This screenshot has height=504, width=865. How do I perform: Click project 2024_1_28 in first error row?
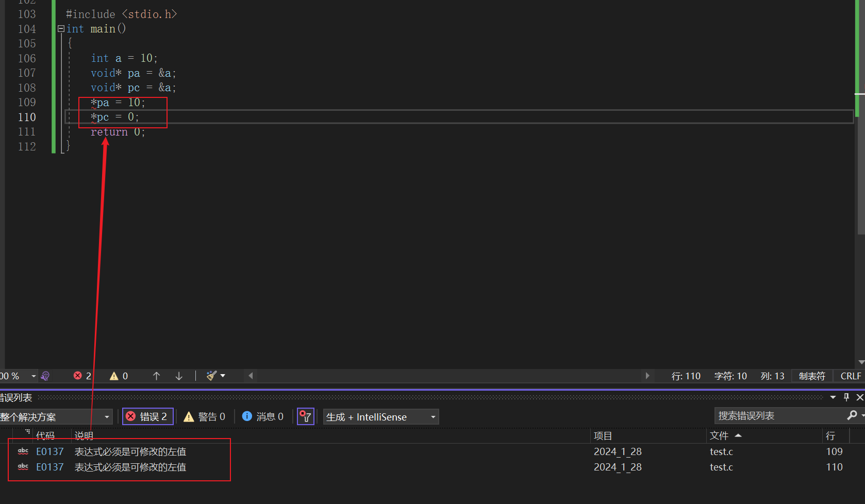pos(618,451)
